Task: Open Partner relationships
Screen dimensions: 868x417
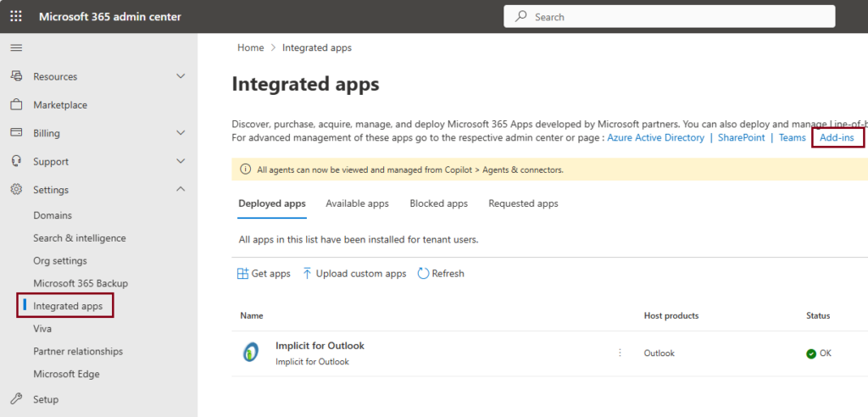Action: click(x=78, y=352)
